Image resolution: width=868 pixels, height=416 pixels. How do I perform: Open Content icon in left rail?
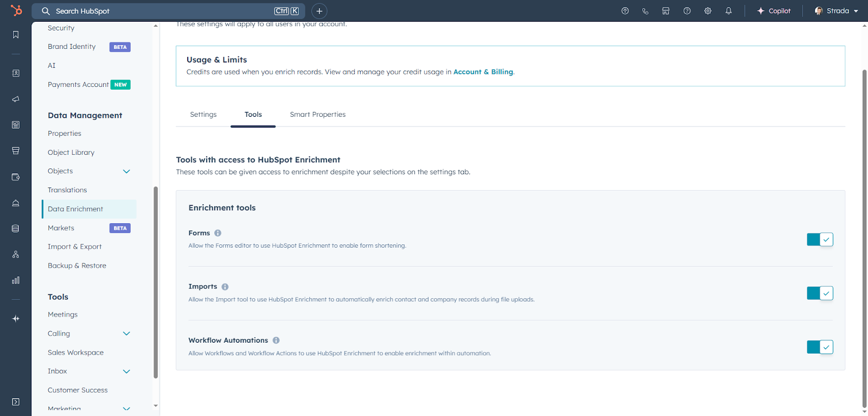click(16, 125)
